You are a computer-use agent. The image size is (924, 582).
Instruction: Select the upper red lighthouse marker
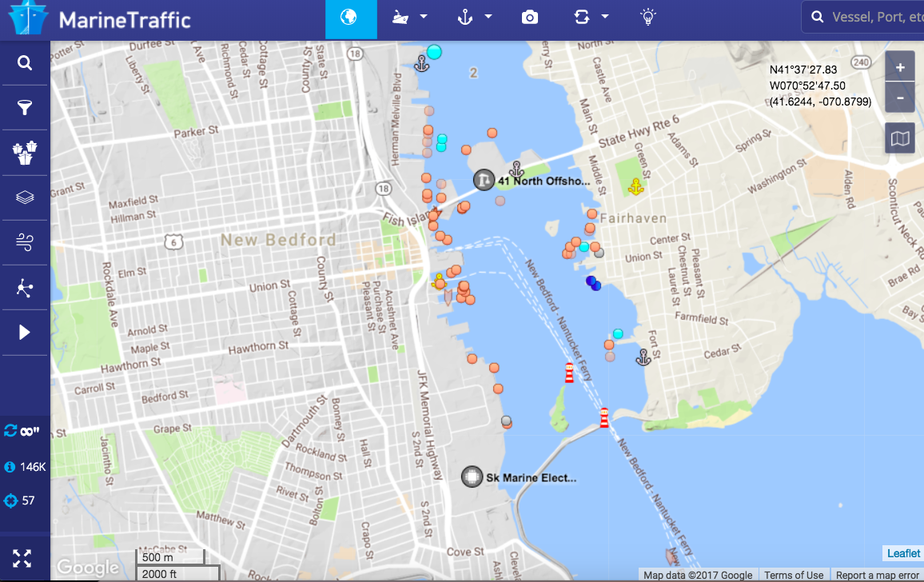coord(569,373)
